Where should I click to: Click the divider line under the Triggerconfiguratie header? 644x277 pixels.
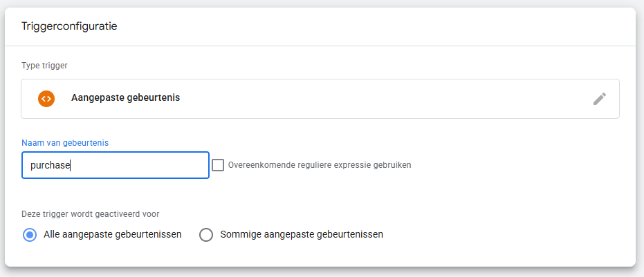click(x=320, y=46)
